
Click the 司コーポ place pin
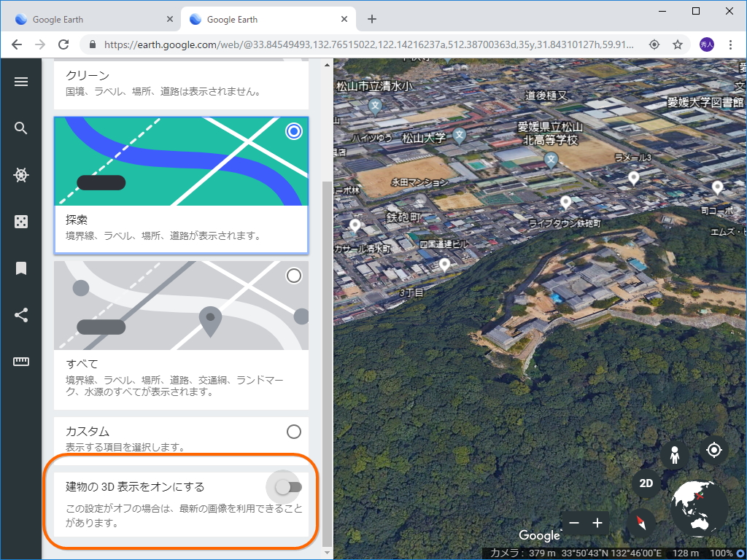tap(718, 187)
